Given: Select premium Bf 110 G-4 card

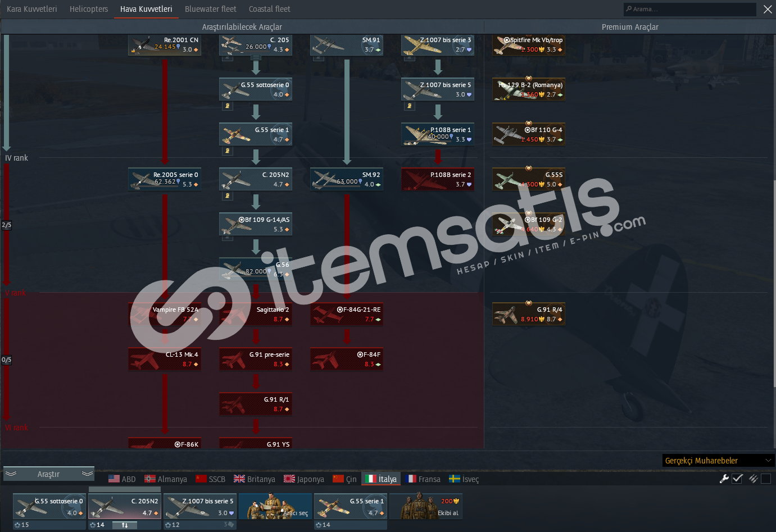Looking at the screenshot, I should pos(529,135).
